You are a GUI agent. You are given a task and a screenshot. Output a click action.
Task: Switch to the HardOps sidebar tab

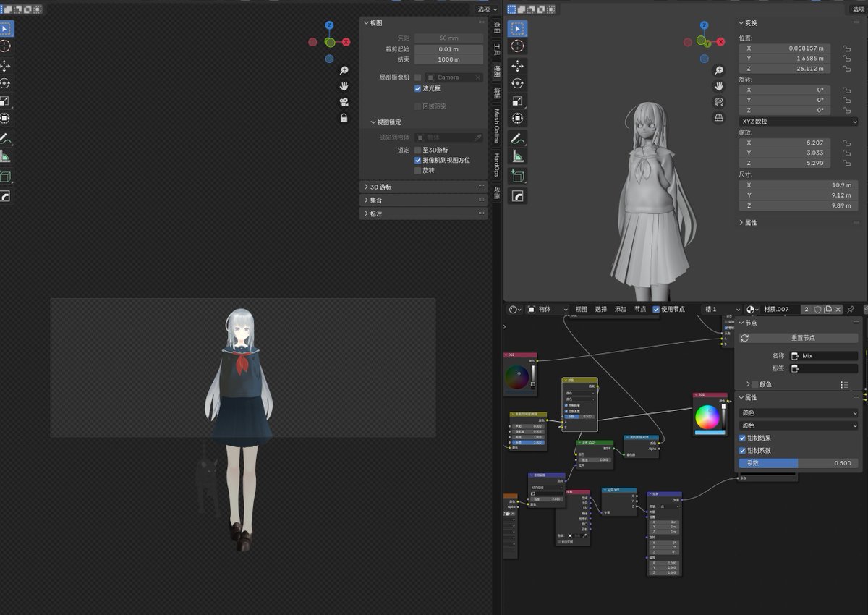(x=496, y=165)
